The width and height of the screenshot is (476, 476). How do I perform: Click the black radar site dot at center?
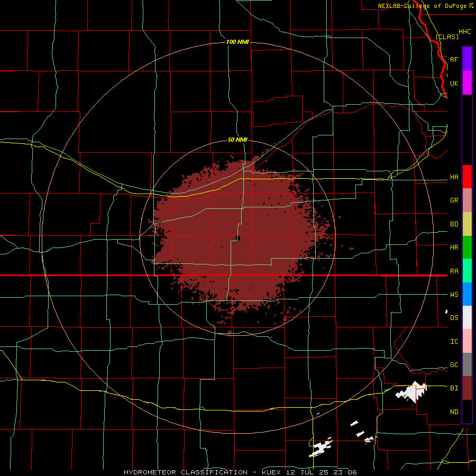238,237
